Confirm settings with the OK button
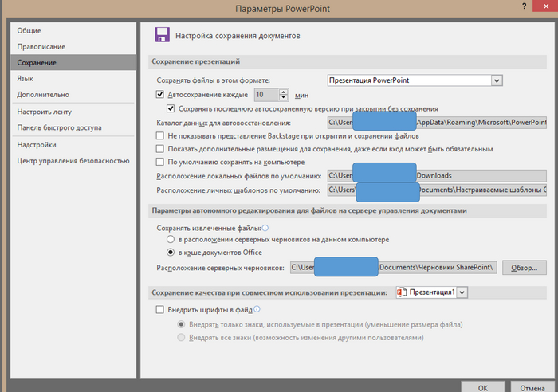The width and height of the screenshot is (558, 392). tap(483, 386)
